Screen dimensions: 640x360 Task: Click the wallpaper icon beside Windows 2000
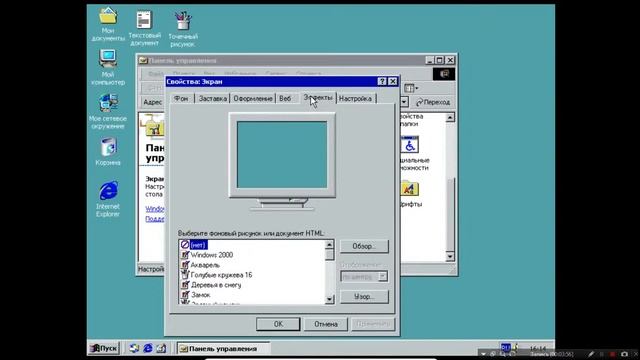185,255
